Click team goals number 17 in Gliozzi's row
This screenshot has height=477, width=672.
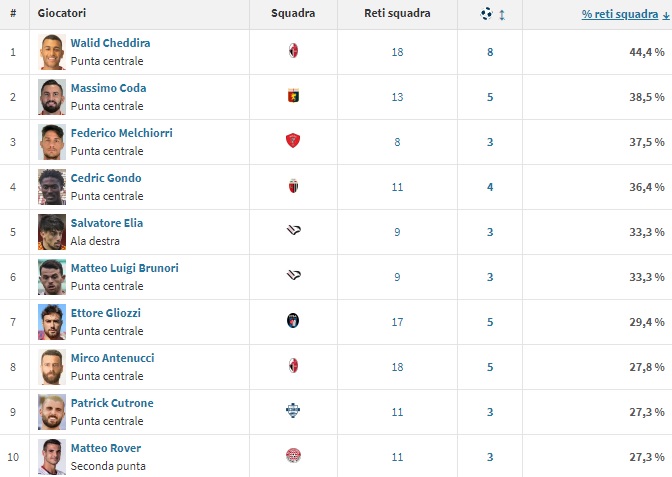pos(398,322)
